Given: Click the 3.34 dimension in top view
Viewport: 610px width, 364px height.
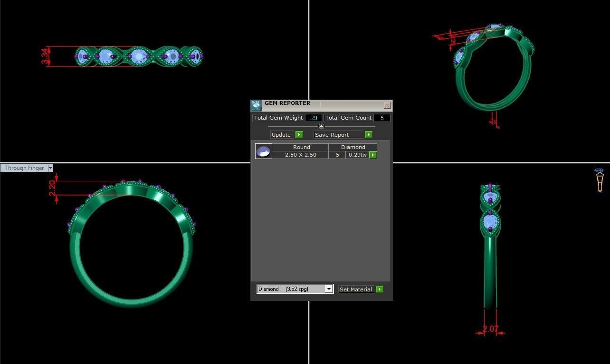Looking at the screenshot, I should click(45, 56).
